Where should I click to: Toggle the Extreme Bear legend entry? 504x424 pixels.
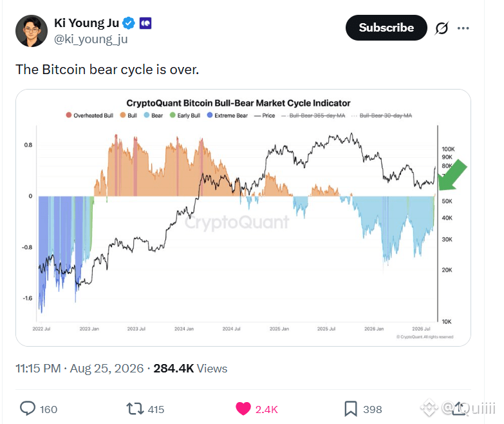(227, 115)
